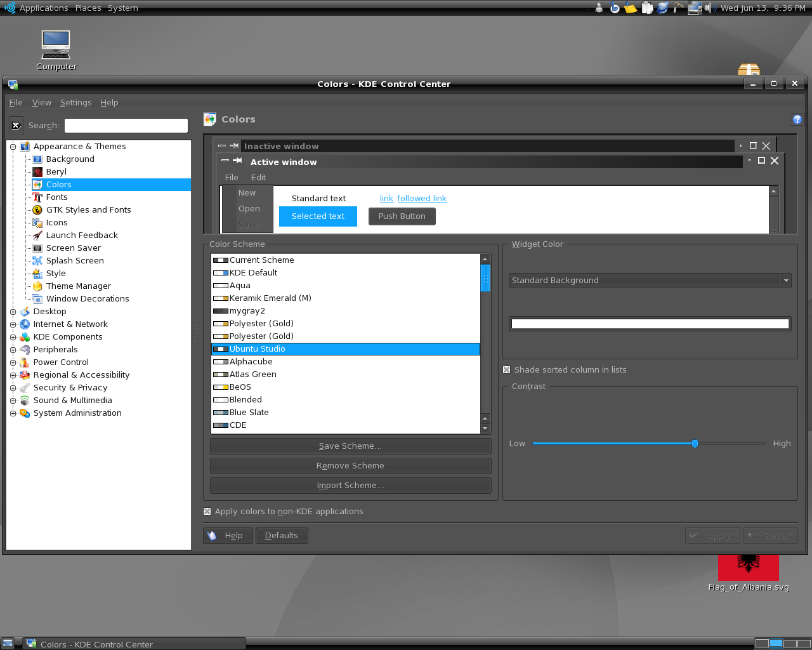Select the KDE Default color scheme
The height and width of the screenshot is (650, 812).
tap(346, 273)
